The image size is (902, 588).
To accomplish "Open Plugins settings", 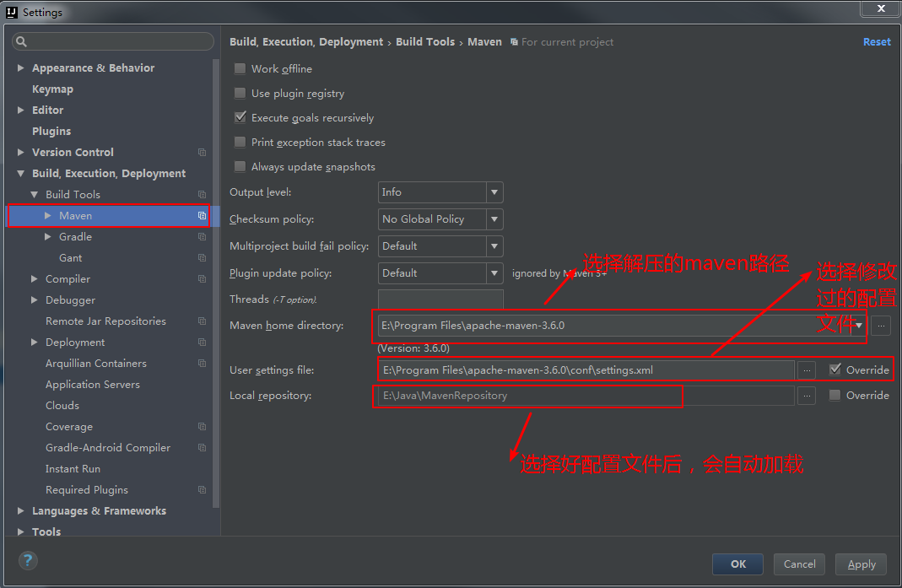I will (51, 131).
